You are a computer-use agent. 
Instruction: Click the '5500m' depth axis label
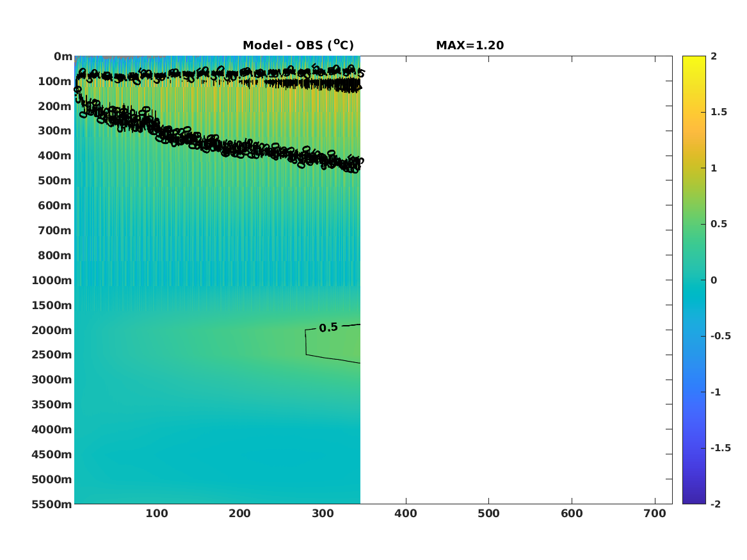tap(52, 504)
